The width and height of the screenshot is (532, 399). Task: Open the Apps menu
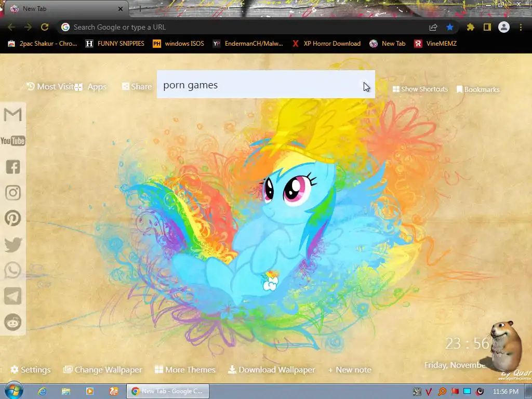90,87
